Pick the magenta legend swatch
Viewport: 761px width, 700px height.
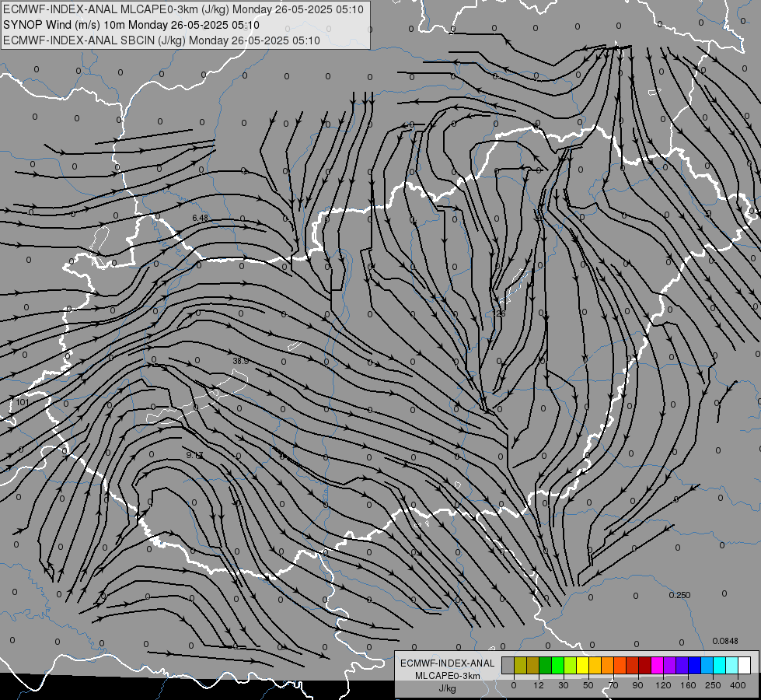[x=657, y=665]
